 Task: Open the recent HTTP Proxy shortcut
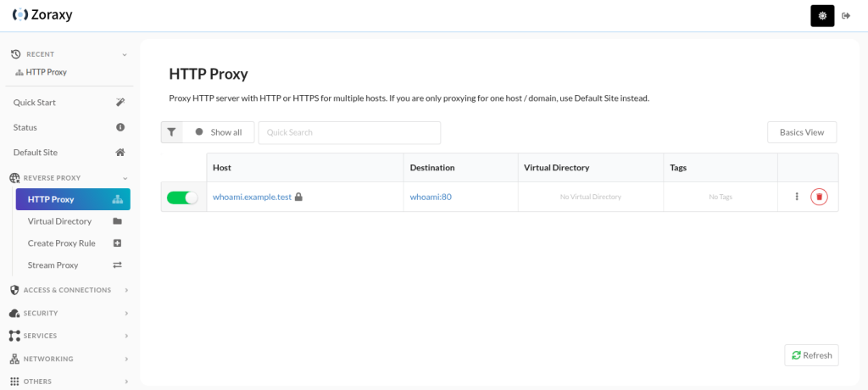(41, 72)
